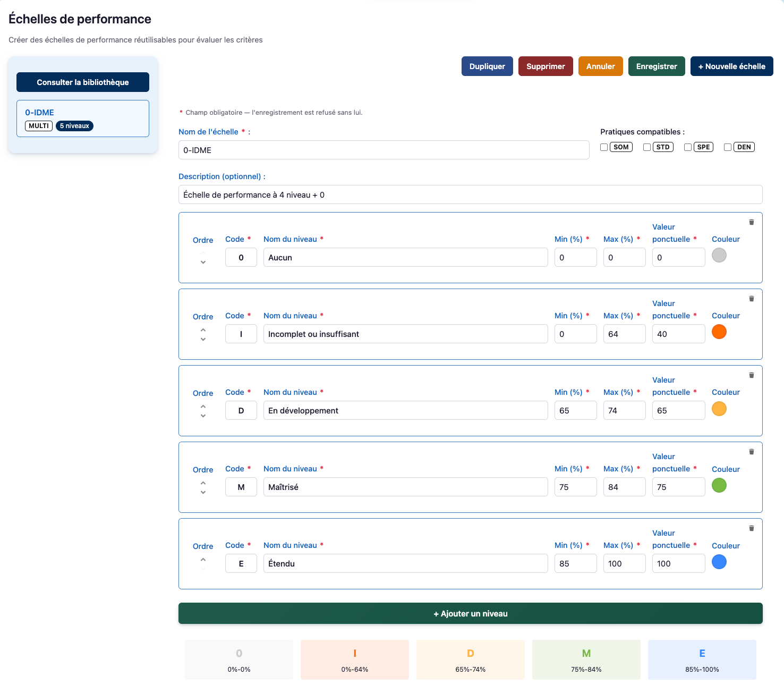This screenshot has width=784, height=693.
Task: Create a new scale with Nouvelle échelle
Action: pyautogui.click(x=732, y=66)
